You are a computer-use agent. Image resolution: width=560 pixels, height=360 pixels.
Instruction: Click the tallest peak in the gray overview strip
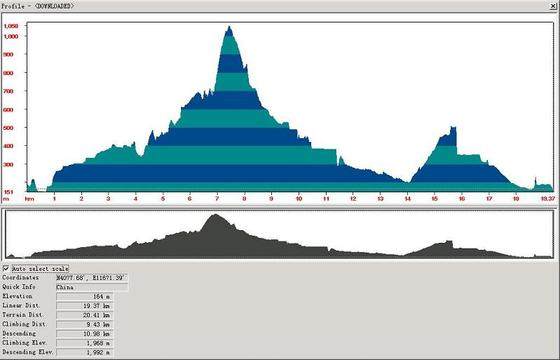[215, 215]
